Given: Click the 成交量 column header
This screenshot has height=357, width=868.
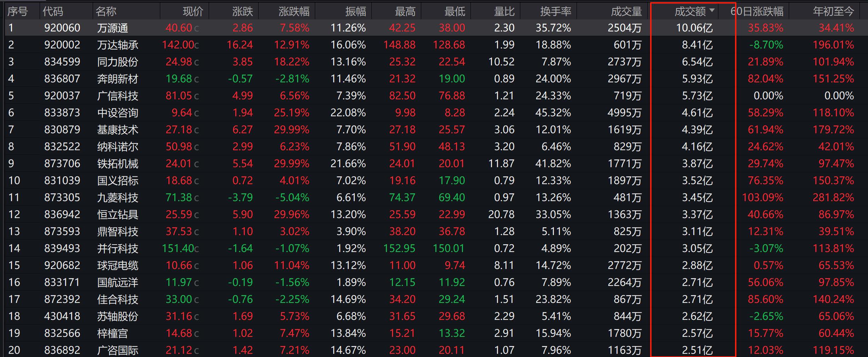Looking at the screenshot, I should coord(626,12).
